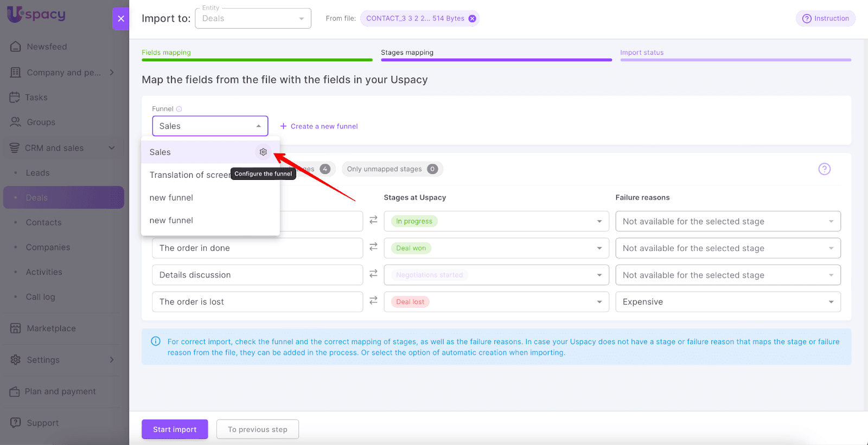The image size is (868, 445).
Task: Click Create a new funnel link
Action: [x=319, y=126]
